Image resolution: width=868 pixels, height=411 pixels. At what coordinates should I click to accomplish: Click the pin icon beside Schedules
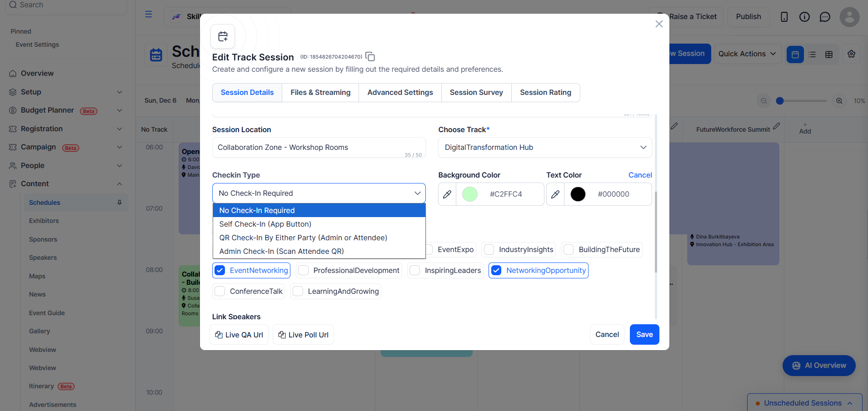click(x=120, y=203)
